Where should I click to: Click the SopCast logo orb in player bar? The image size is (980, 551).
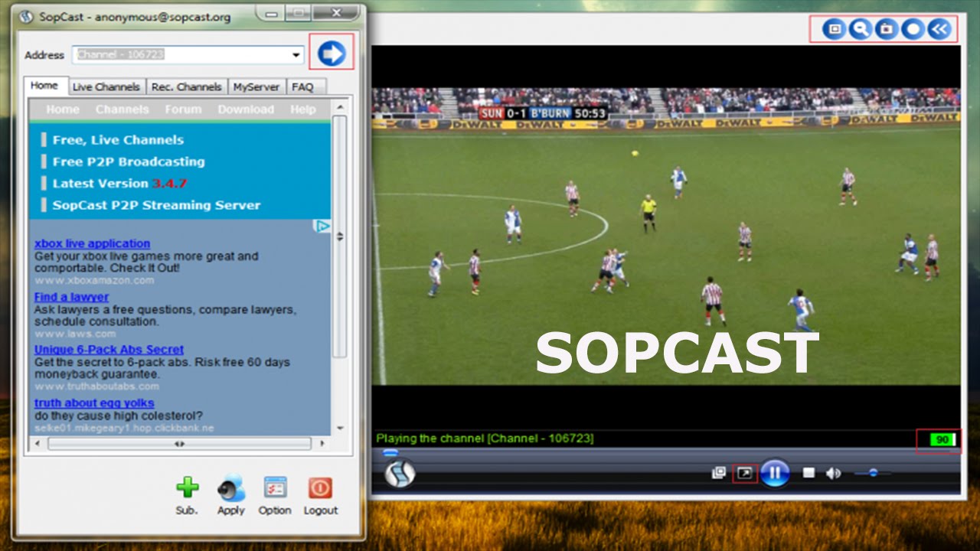pyautogui.click(x=399, y=473)
